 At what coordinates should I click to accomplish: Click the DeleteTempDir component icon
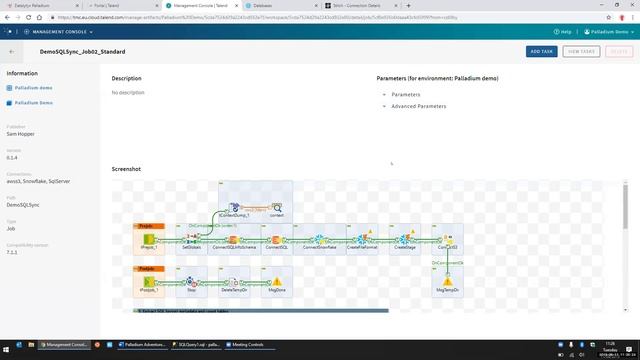[234, 282]
